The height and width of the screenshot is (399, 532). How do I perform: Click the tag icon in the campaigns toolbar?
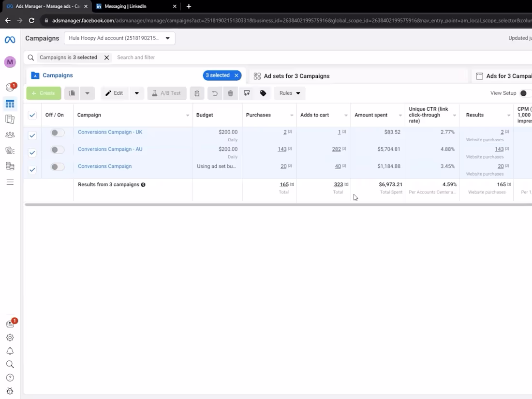coord(263,93)
